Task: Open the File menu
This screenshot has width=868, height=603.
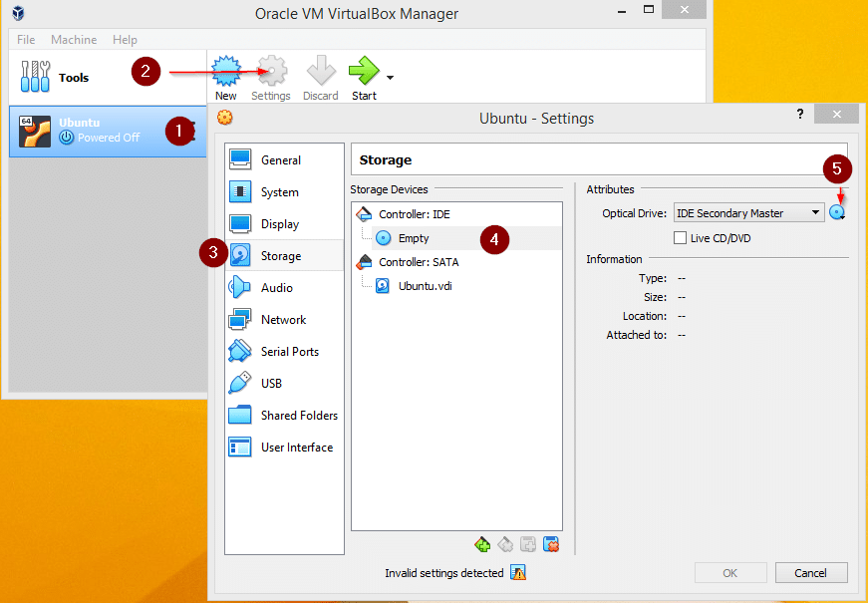Action: [26, 40]
